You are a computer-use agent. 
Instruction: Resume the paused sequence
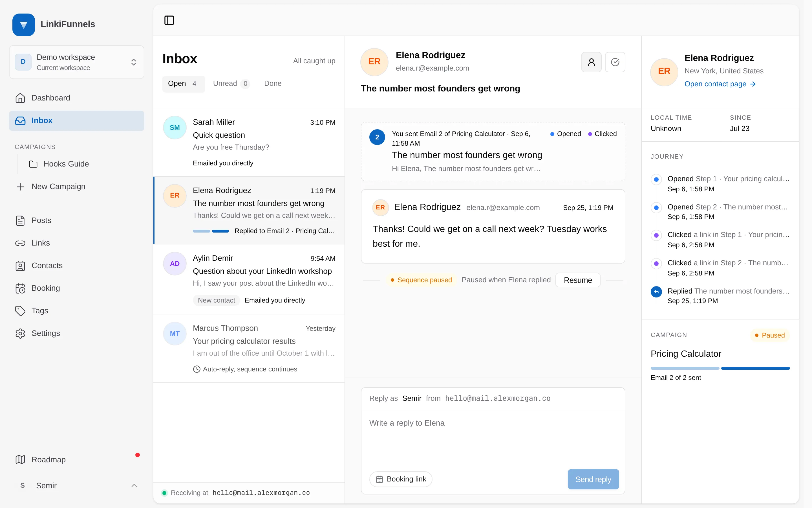(x=578, y=280)
